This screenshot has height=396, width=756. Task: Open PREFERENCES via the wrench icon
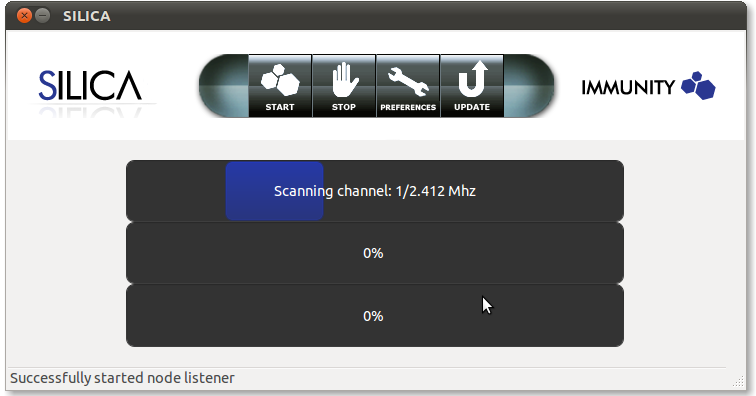point(408,81)
